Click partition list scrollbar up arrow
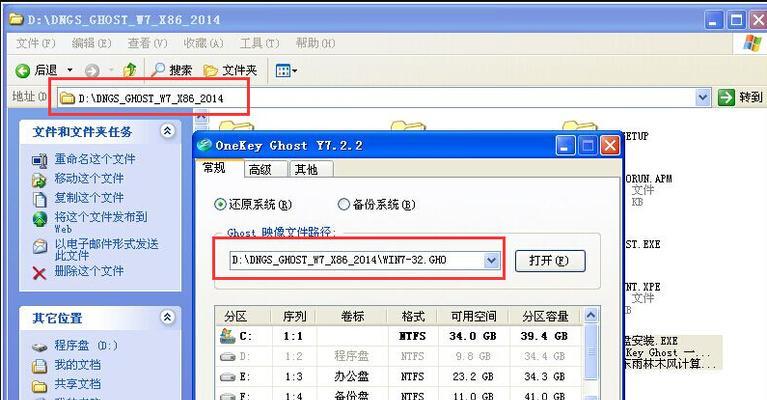 [x=591, y=315]
